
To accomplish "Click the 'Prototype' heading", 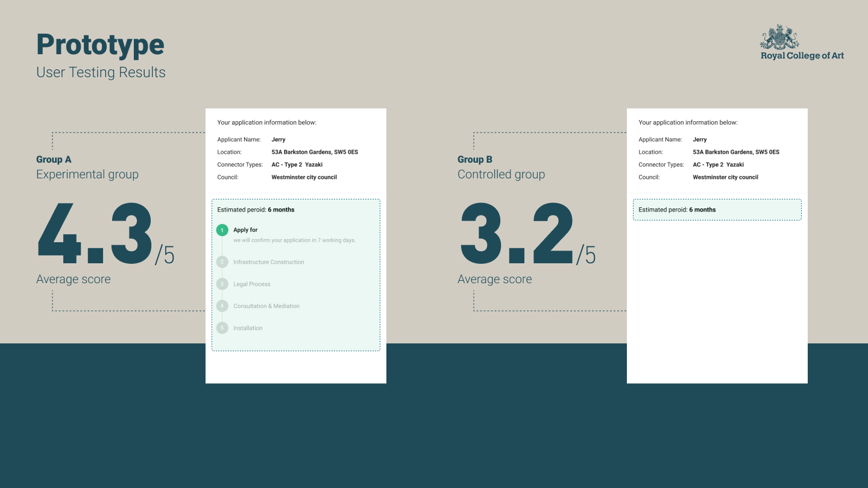I will (x=100, y=45).
